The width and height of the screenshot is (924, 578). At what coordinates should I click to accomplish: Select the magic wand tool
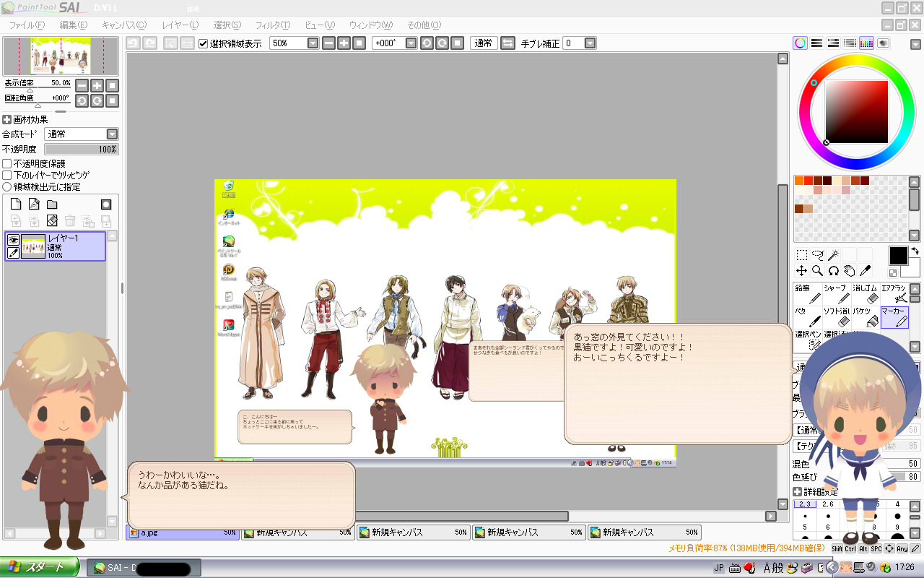point(833,255)
